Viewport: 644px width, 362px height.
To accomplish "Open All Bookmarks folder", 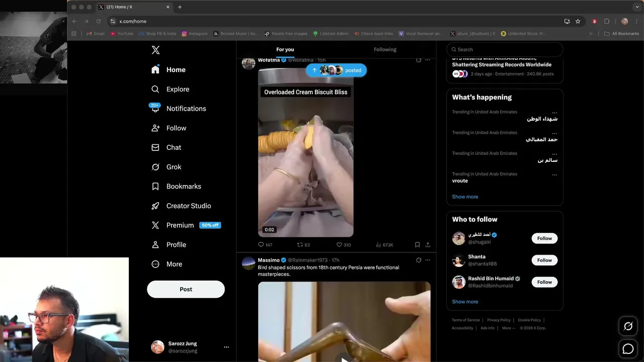I will 621,34.
